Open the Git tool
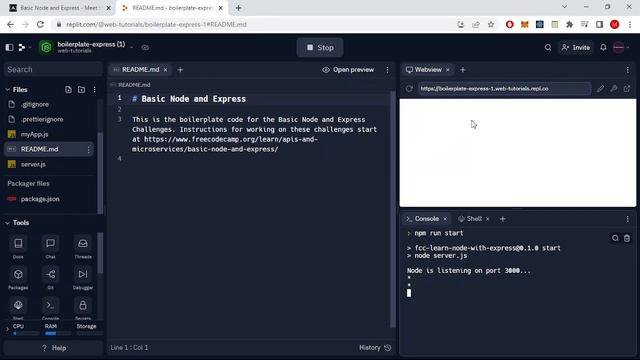This screenshot has width=640, height=360. 50,278
